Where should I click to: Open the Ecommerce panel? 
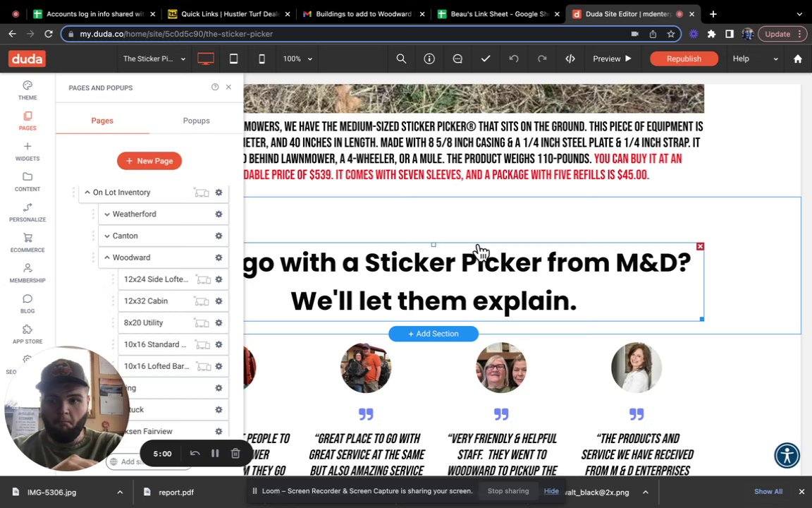point(27,243)
